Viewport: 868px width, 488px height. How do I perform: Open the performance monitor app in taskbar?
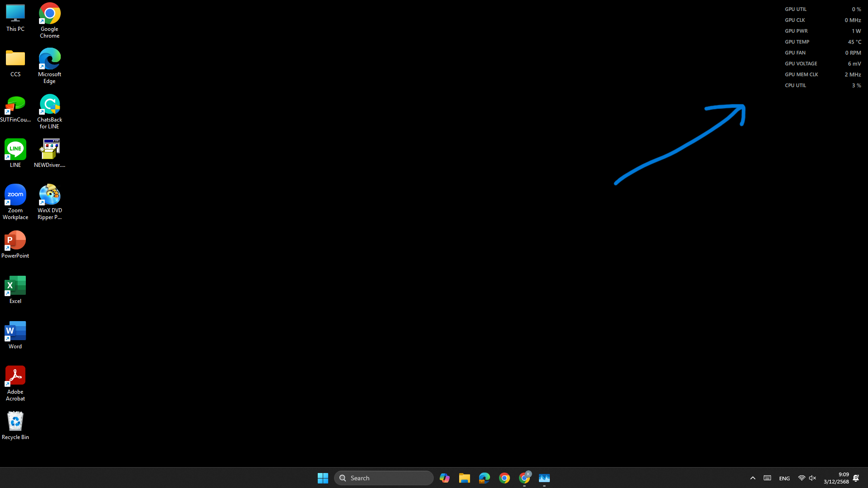[544, 478]
